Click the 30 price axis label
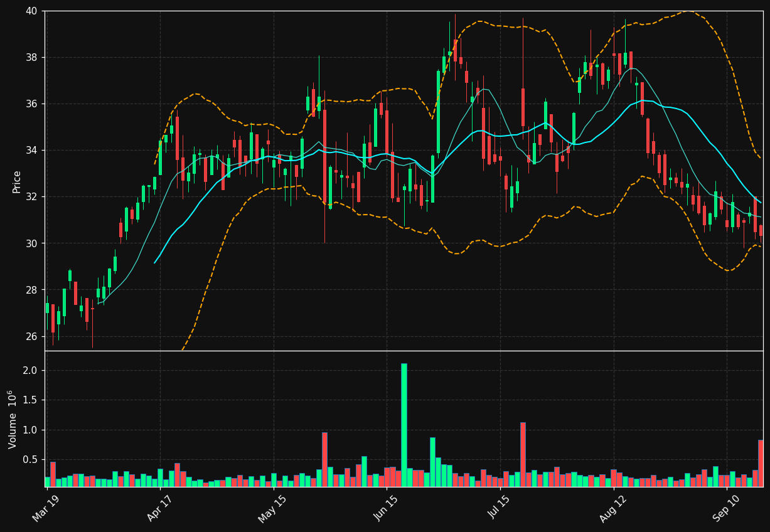Viewport: 770px width, 532px height. (x=31, y=243)
